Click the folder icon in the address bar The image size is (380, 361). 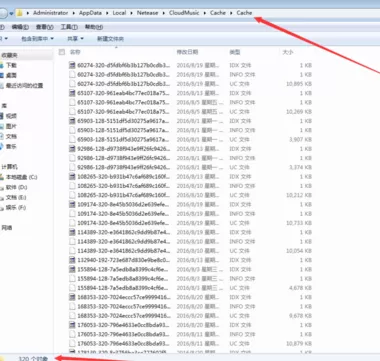click(x=20, y=13)
